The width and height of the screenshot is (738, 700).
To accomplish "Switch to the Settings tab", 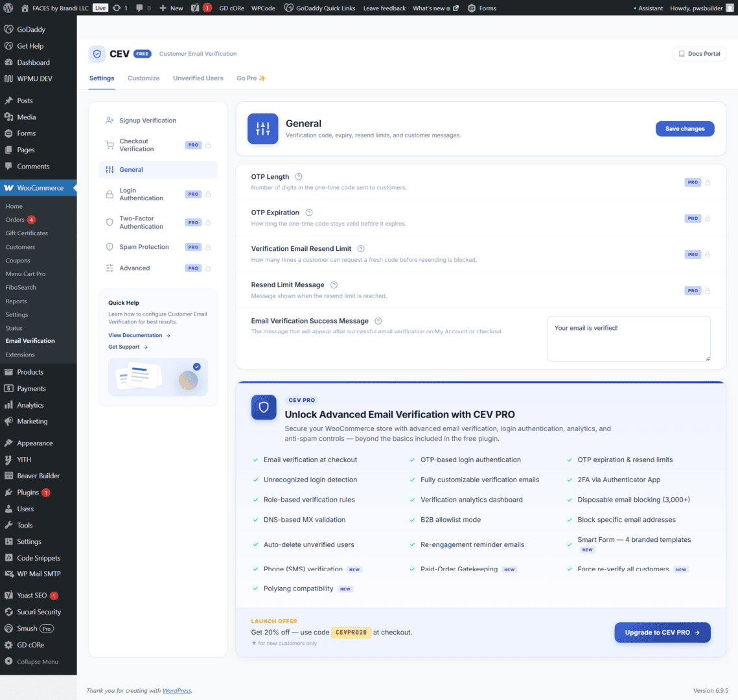I will coord(102,78).
